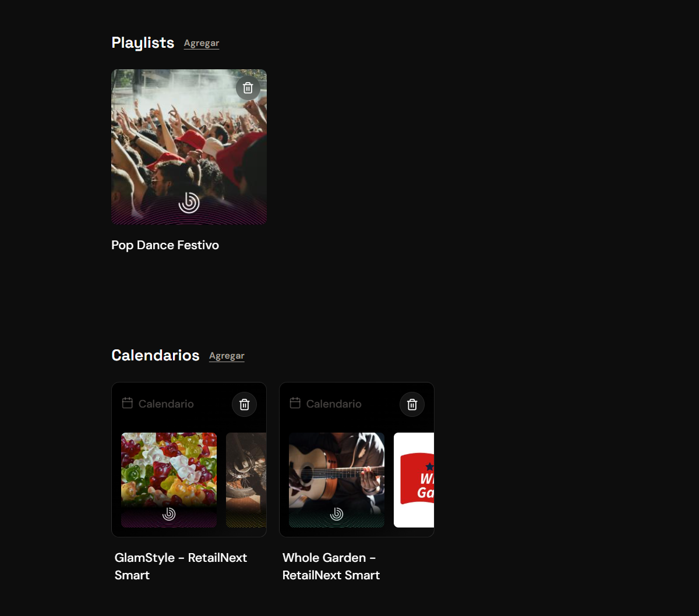This screenshot has width=699, height=616.
Task: Click the Pop Dance Festivo title
Action: [165, 245]
